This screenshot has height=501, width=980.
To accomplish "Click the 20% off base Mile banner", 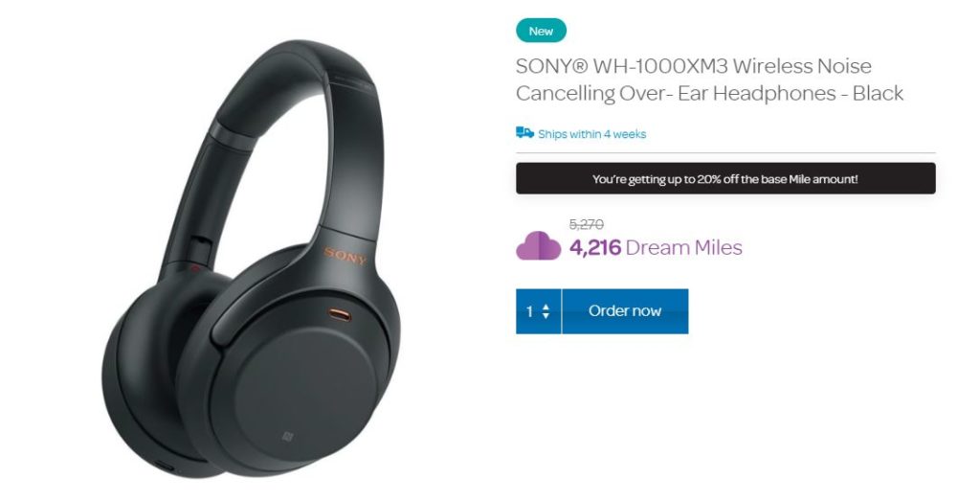I will [725, 179].
